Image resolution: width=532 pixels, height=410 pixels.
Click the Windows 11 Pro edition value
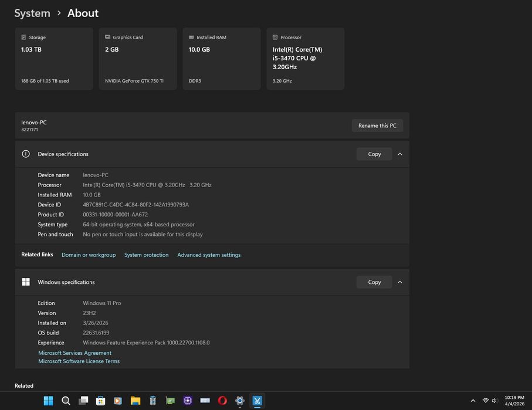102,303
